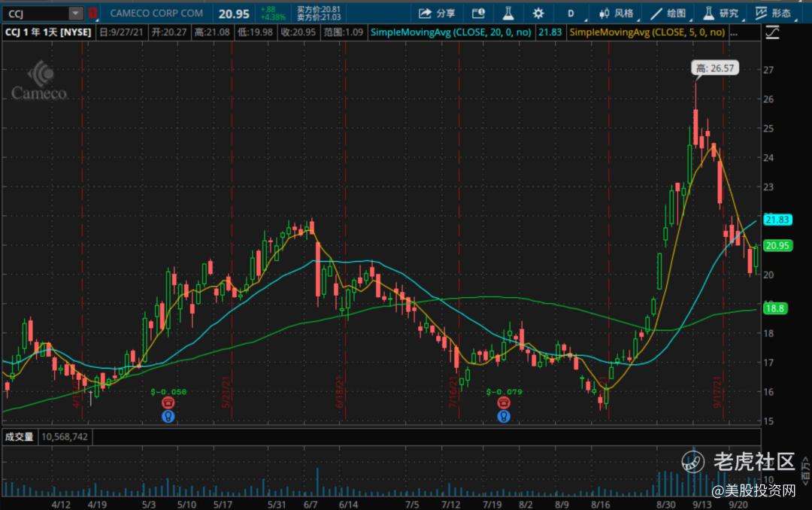Click the 9/13 date axis label

point(702,504)
